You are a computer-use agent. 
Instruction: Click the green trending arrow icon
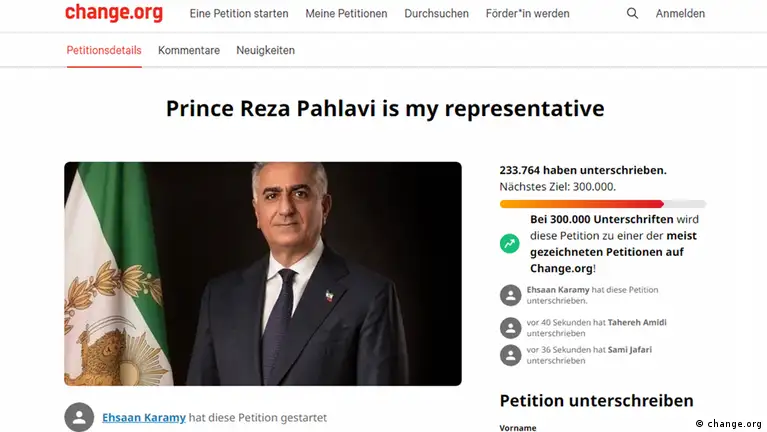510,242
